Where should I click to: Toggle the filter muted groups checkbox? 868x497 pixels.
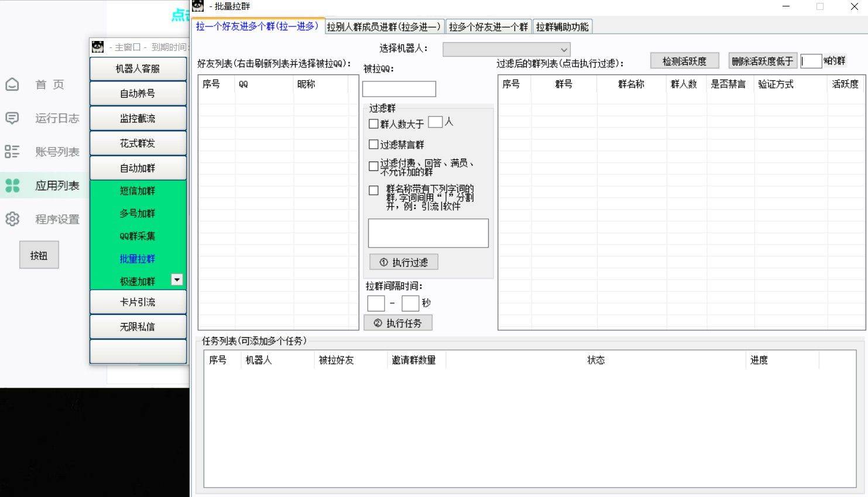pos(373,145)
